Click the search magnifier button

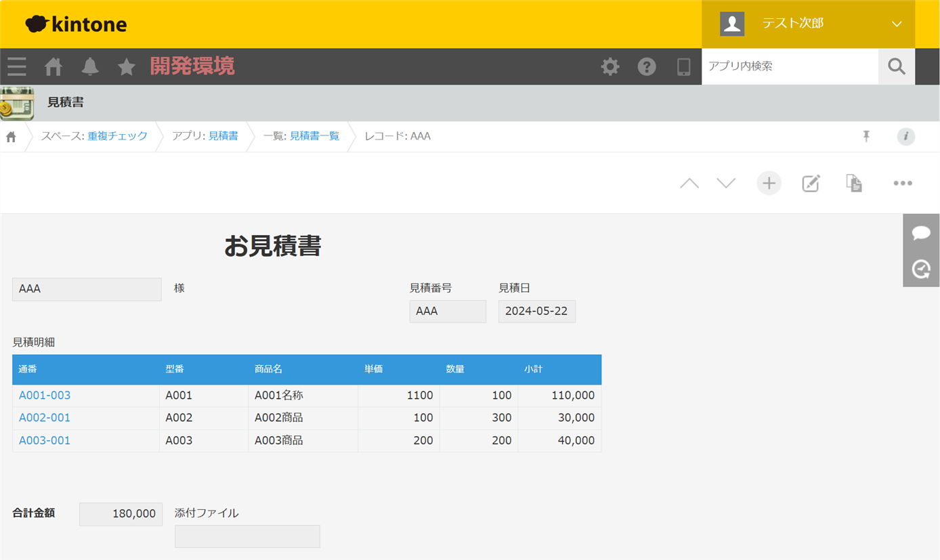(x=897, y=66)
